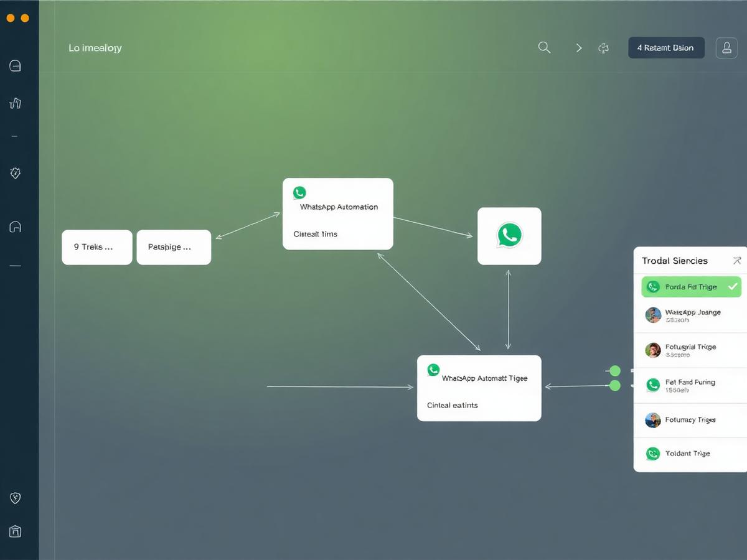The height and width of the screenshot is (560, 747).
Task: Click the sync icon in top bar
Action: 603,48
